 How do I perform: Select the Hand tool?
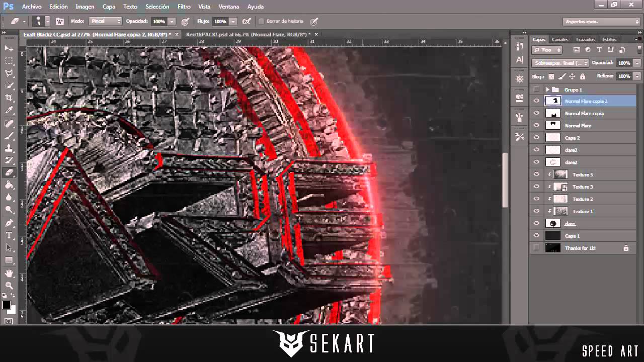[9, 273]
